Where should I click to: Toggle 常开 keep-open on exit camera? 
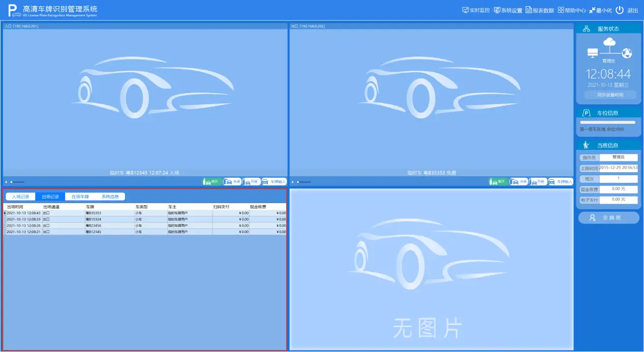coord(498,181)
